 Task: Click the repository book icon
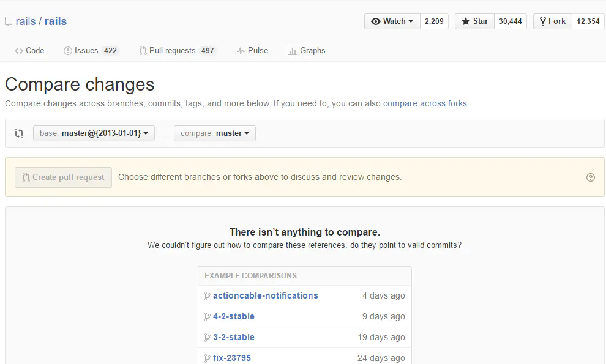9,21
